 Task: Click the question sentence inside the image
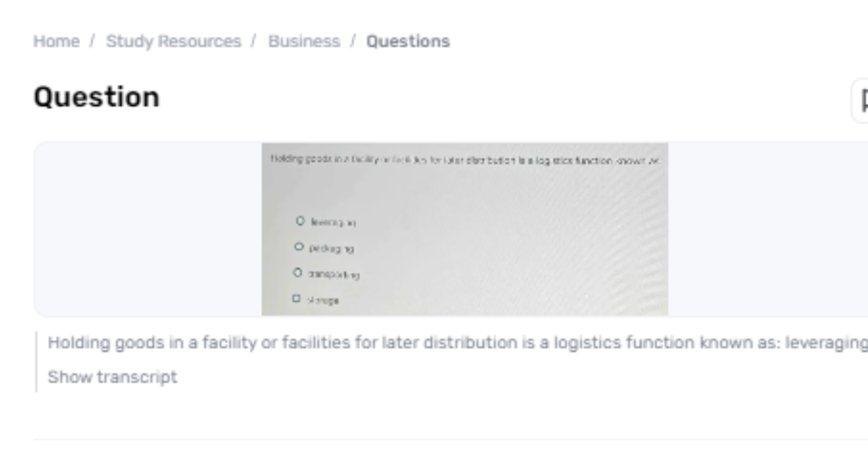point(465,160)
